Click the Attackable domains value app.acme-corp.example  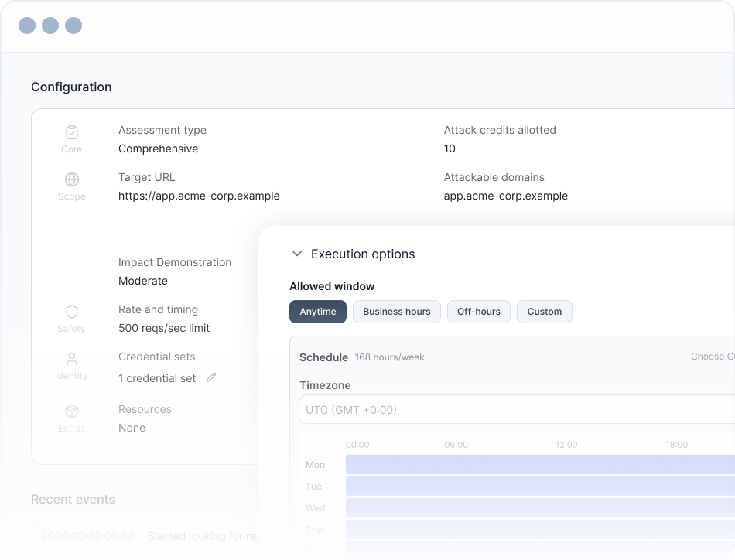(x=506, y=196)
